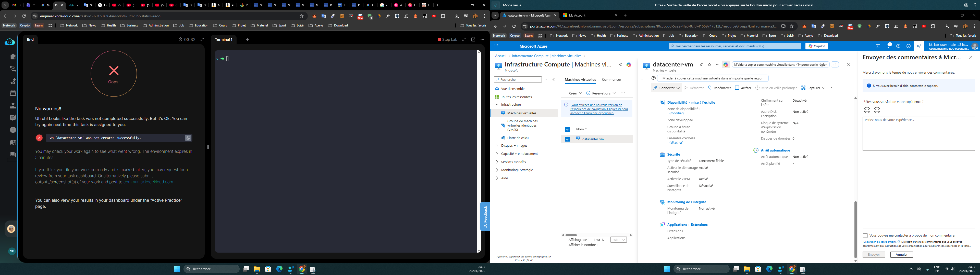Viewport: 980px width, 275px height.
Task: Click Redémarrer to restart the VM
Action: pos(719,88)
